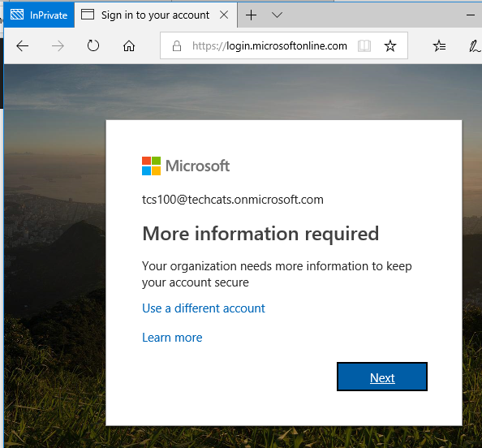
Task: Go back to the previous page
Action: click(22, 46)
